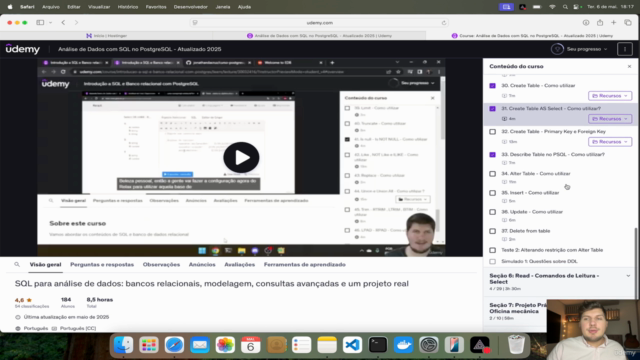
Task: Open Spotlight search in menu bar
Action: click(x=565, y=7)
